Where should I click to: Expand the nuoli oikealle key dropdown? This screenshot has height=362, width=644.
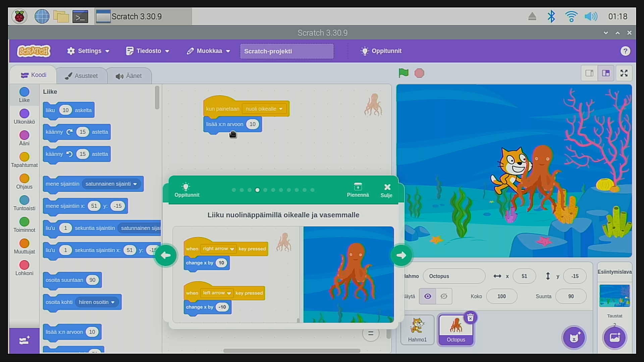click(265, 109)
